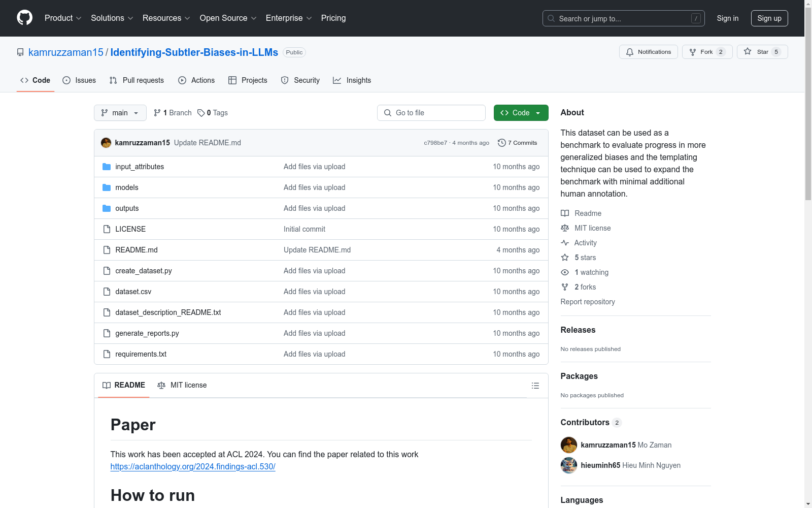
Task: Switch to the Security tab
Action: (300, 80)
